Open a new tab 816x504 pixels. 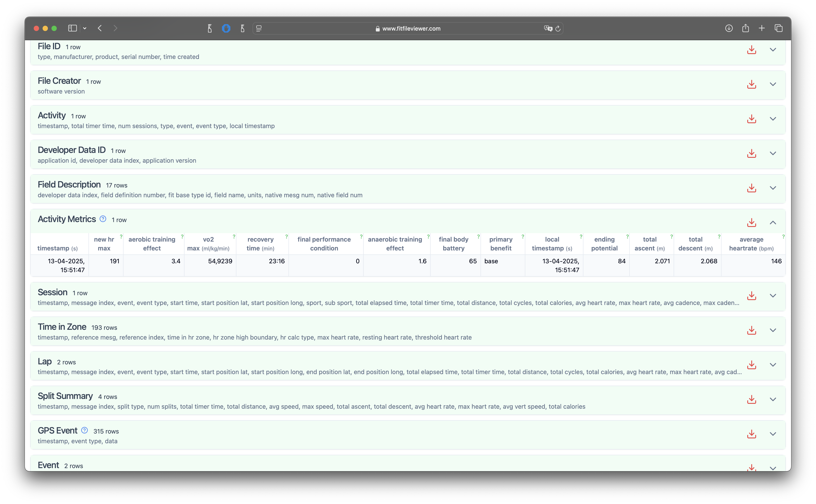point(762,28)
